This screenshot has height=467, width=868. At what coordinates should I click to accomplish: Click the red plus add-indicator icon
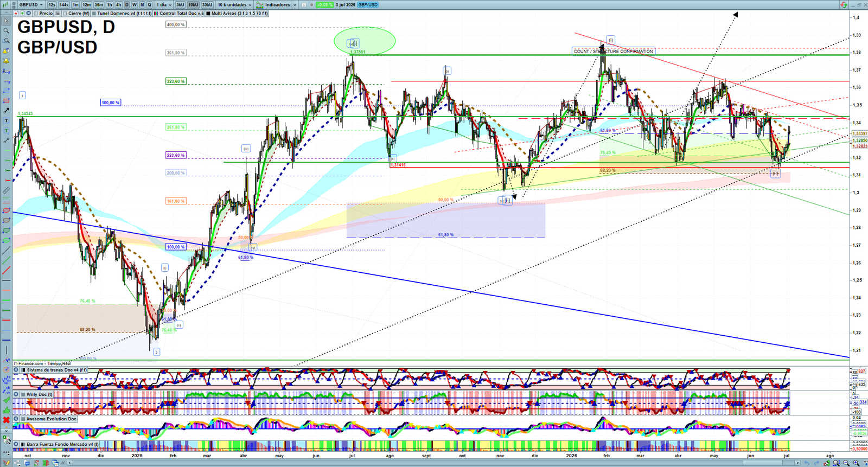pos(16,13)
